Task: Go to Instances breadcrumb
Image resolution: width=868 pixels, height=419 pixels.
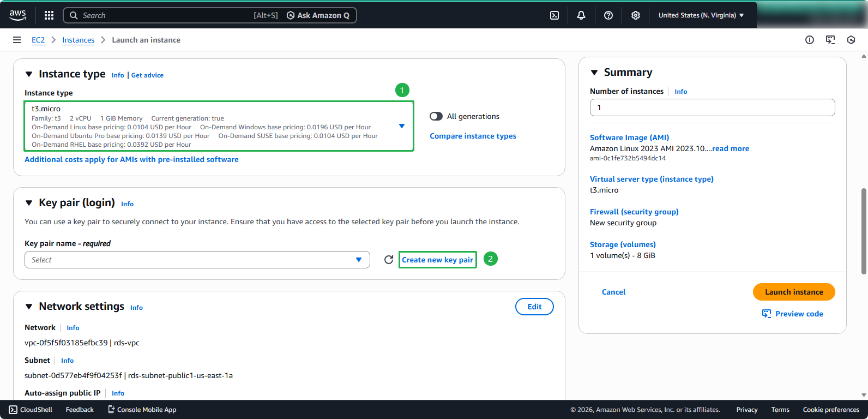Action: (78, 40)
